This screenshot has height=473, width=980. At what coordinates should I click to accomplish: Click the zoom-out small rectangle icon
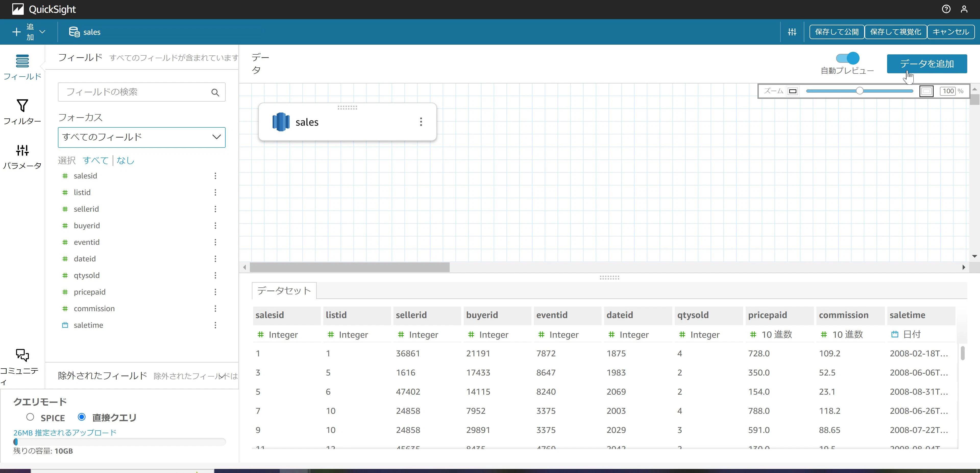792,91
